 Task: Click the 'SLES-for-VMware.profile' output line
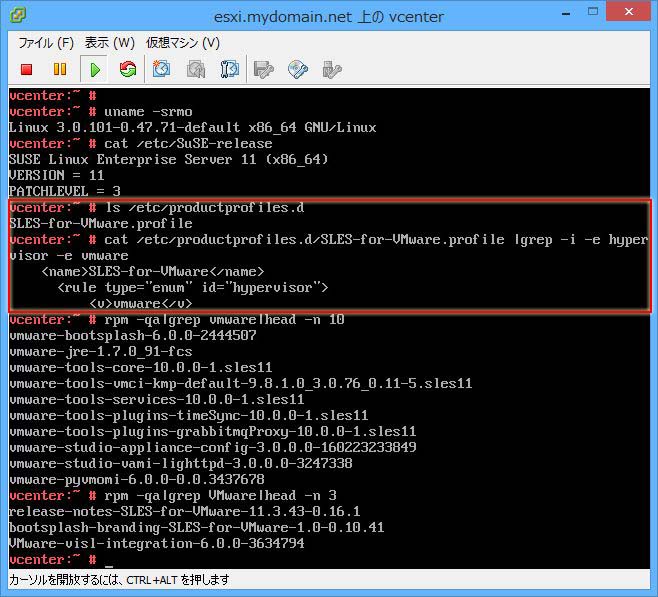tap(101, 223)
